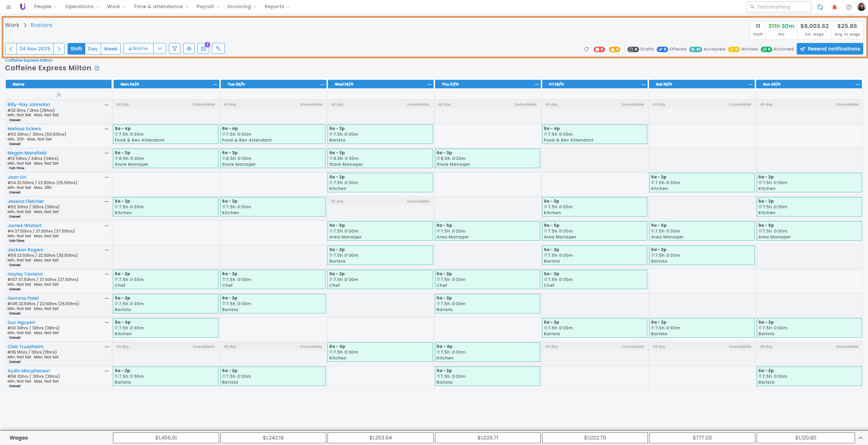Screen dimensions: 868x445
Task: Open roster calendar actions icon with badge
Action: (x=203, y=49)
